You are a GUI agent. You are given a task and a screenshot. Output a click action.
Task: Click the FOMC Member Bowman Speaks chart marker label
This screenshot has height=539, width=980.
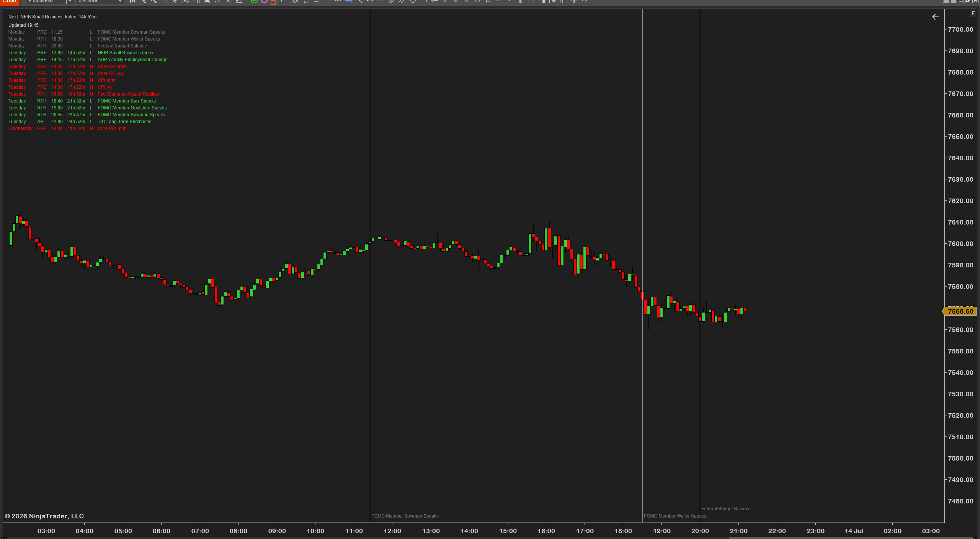click(x=405, y=516)
